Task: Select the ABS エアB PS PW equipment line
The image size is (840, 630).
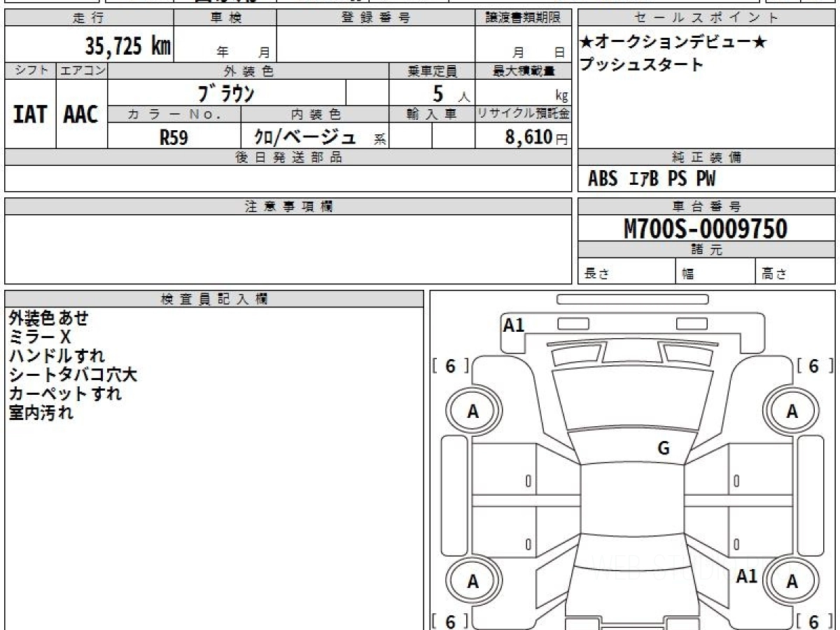Action: pyautogui.click(x=652, y=179)
